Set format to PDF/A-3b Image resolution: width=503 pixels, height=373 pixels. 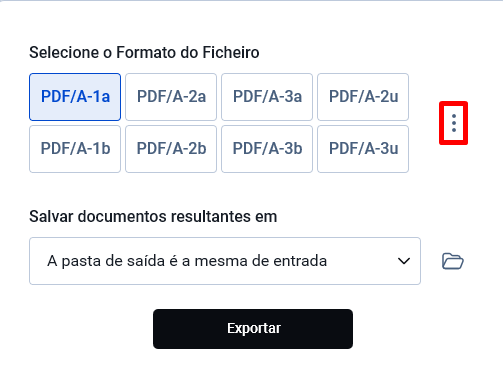tap(267, 149)
